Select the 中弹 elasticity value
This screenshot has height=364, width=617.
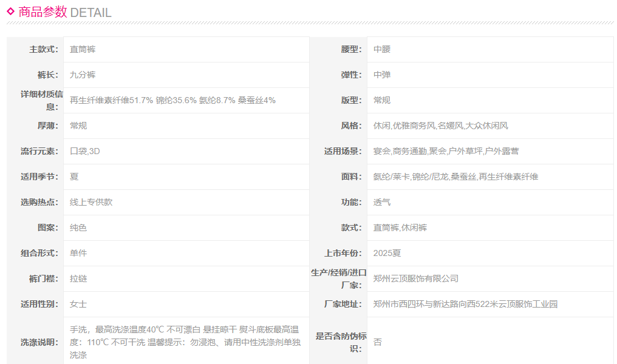pyautogui.click(x=382, y=75)
